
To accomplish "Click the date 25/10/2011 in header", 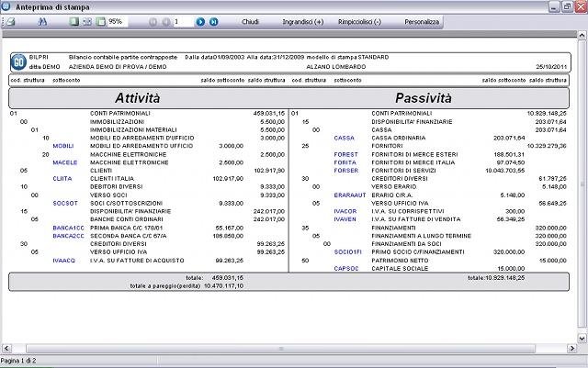I will tap(551, 66).
